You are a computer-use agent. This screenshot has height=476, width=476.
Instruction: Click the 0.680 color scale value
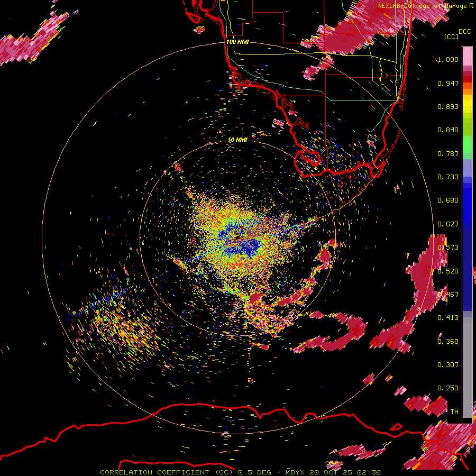[x=448, y=200]
